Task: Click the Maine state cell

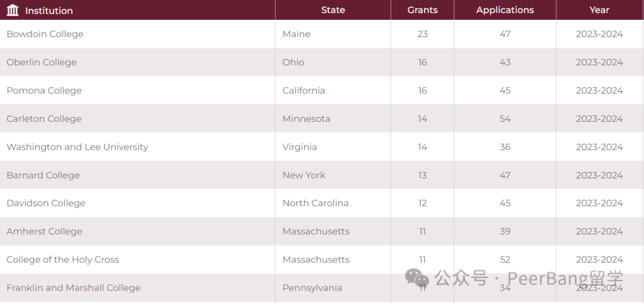Action: click(x=296, y=34)
